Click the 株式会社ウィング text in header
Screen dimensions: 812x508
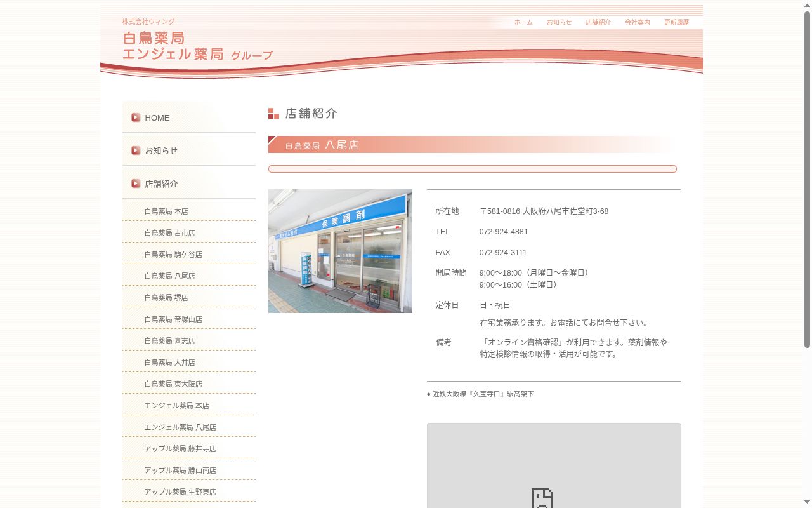click(x=148, y=22)
